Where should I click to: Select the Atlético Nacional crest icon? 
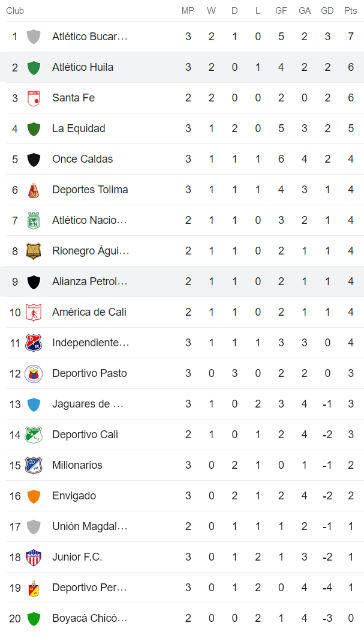tap(34, 220)
